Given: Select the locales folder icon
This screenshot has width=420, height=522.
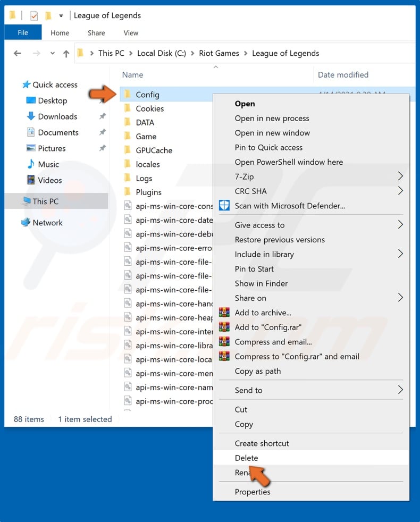Looking at the screenshot, I should click(127, 164).
